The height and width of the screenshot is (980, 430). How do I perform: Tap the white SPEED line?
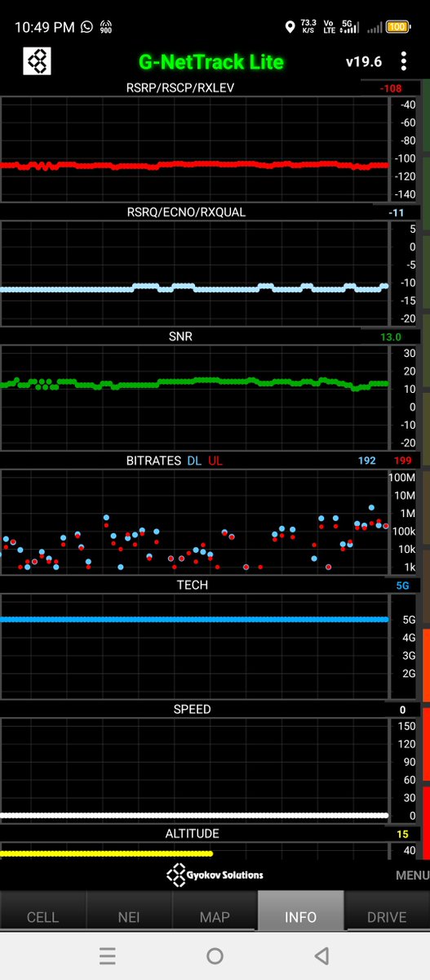(194, 815)
